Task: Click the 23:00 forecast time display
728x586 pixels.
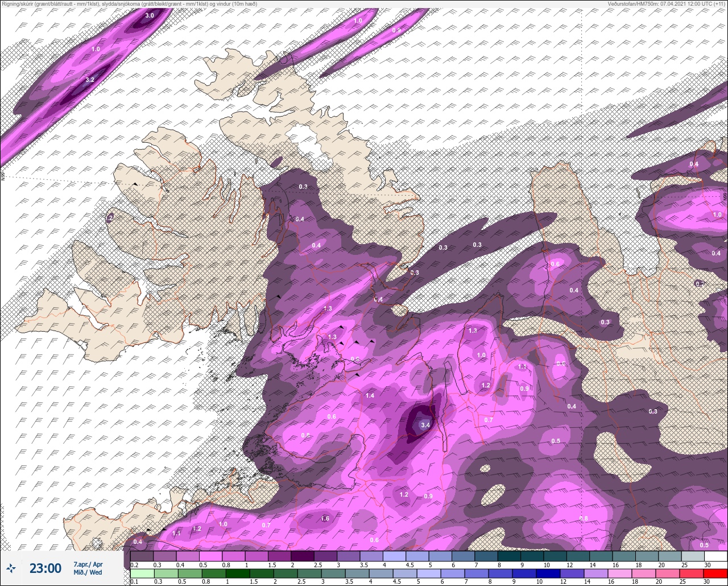Action: point(45,568)
